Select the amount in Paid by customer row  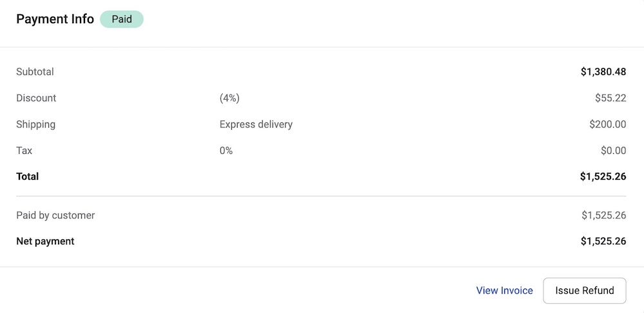pyautogui.click(x=603, y=215)
